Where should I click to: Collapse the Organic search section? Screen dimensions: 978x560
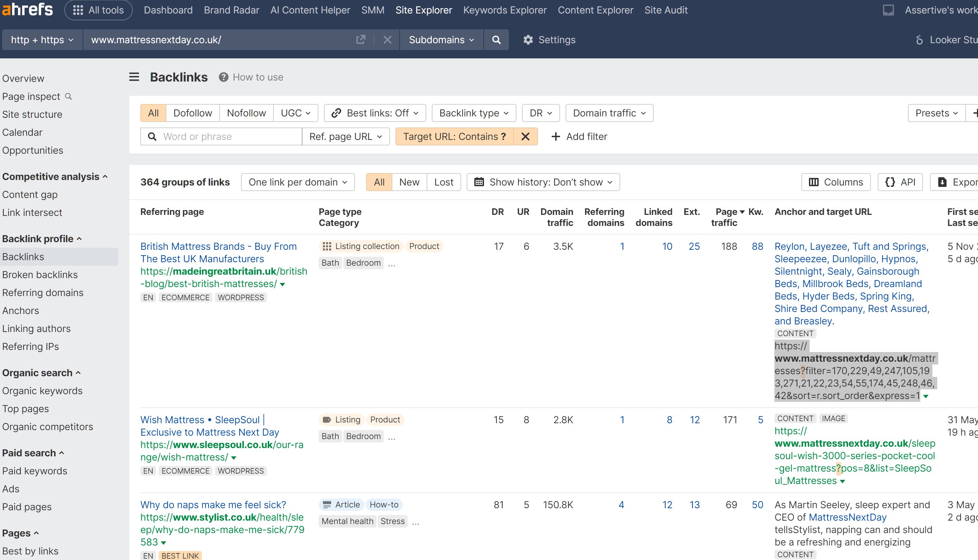pyautogui.click(x=41, y=373)
